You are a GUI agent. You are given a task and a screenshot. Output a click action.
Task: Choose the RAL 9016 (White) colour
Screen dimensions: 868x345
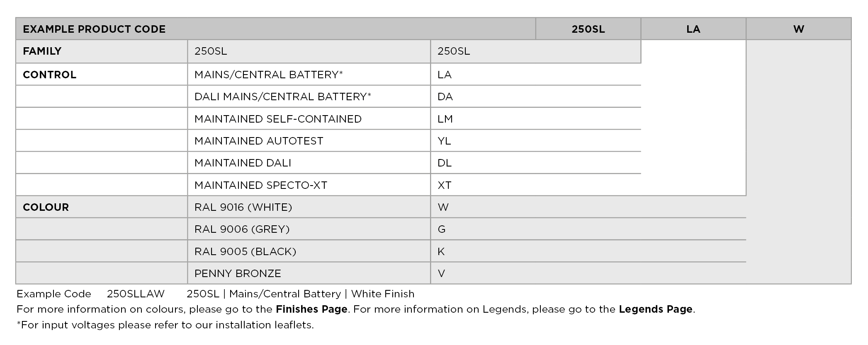[x=243, y=207]
